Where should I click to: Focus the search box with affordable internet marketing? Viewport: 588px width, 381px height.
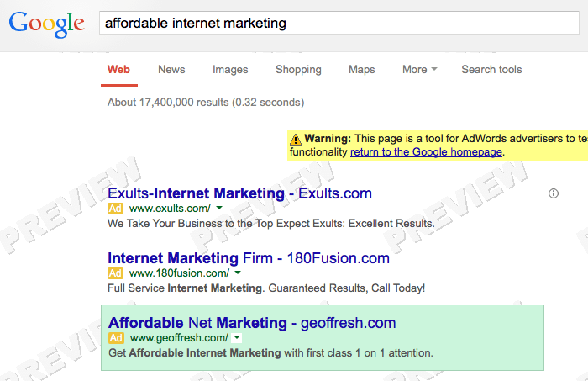[x=339, y=24]
